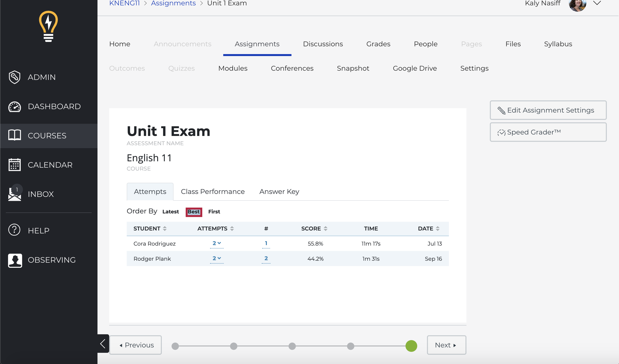Open the Files course tab
619x364 pixels.
pos(513,44)
